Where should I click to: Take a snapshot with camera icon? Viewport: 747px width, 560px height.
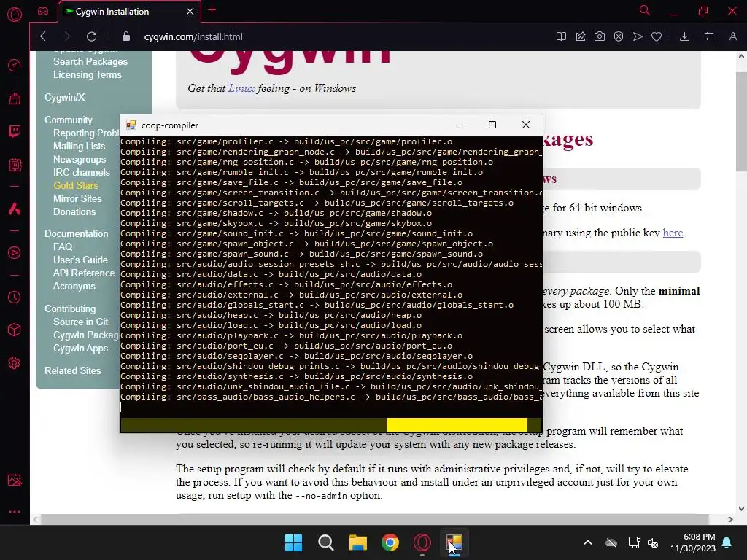tap(600, 36)
